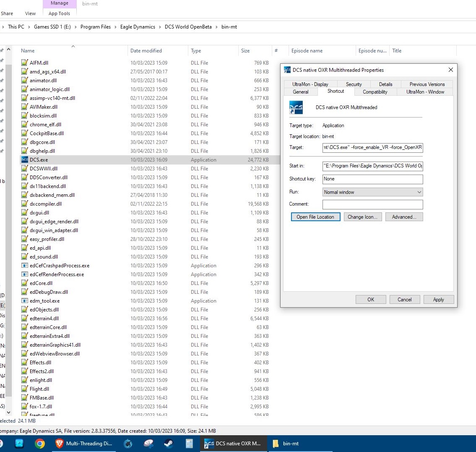The image size is (476, 452).
Task: Expand breadcrumb chevron after Games SSD 1 (E:)
Action: click(x=75, y=27)
